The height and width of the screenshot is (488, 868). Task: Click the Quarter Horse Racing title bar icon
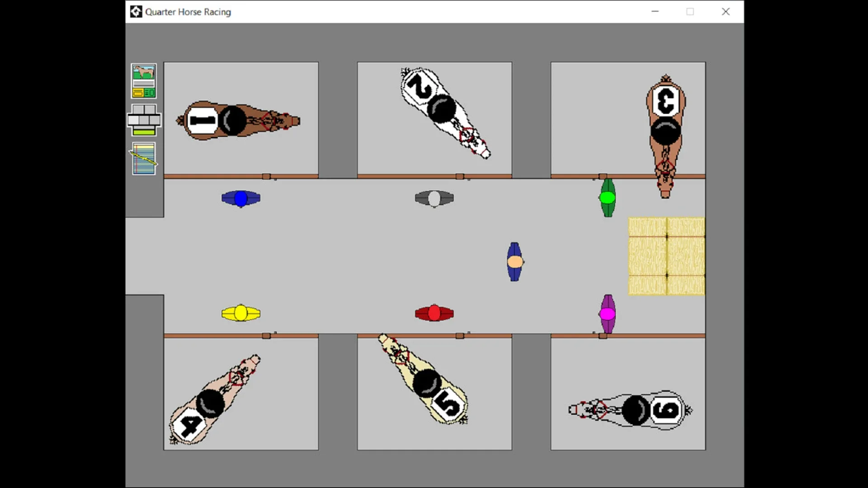pyautogui.click(x=136, y=12)
